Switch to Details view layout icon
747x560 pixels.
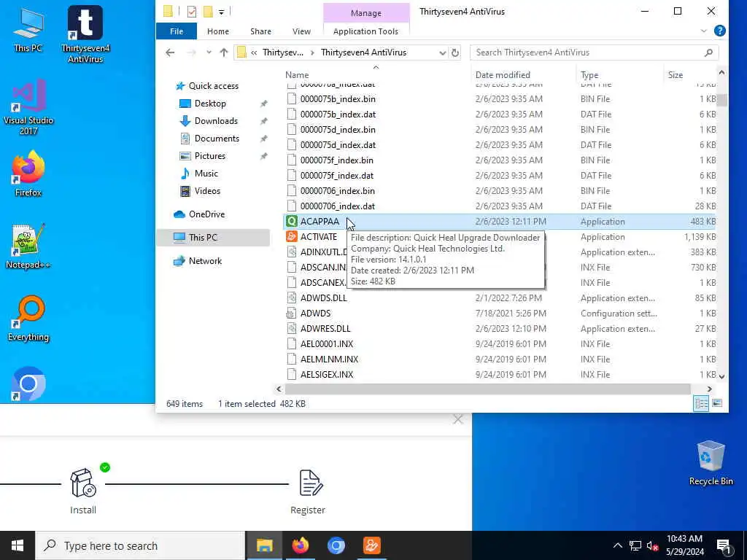point(701,403)
